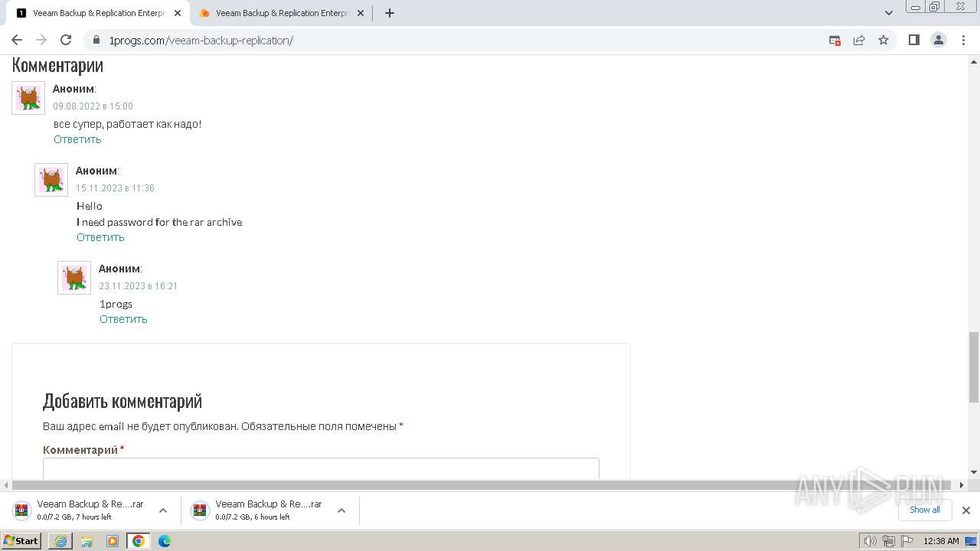Image resolution: width=980 pixels, height=551 pixels.
Task: Switch to the second Veeam Backup tab with orange icon
Action: [x=281, y=13]
